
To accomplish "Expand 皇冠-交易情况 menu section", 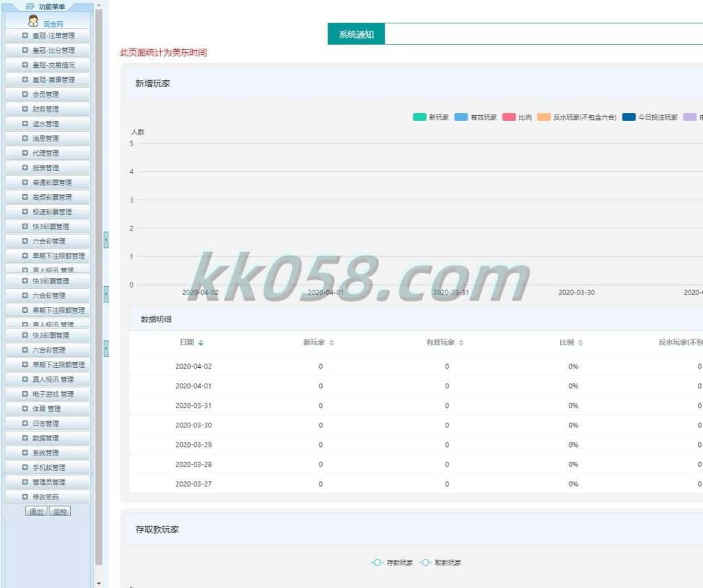I will pyautogui.click(x=48, y=65).
